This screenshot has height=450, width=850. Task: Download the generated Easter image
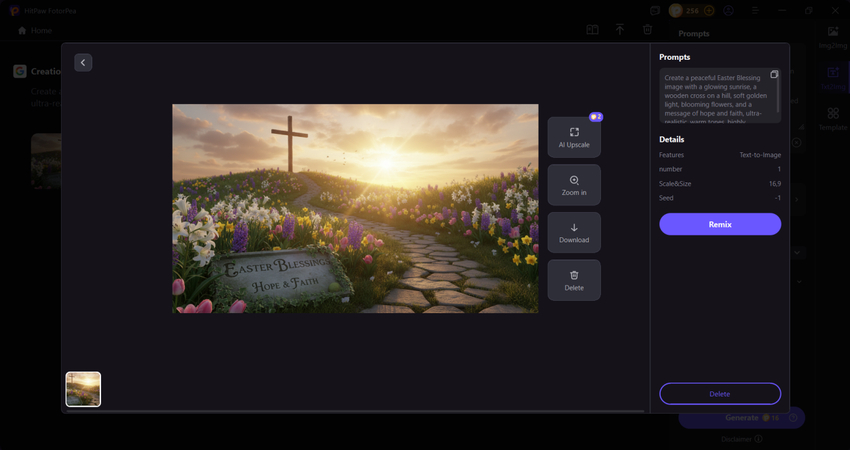[574, 233]
